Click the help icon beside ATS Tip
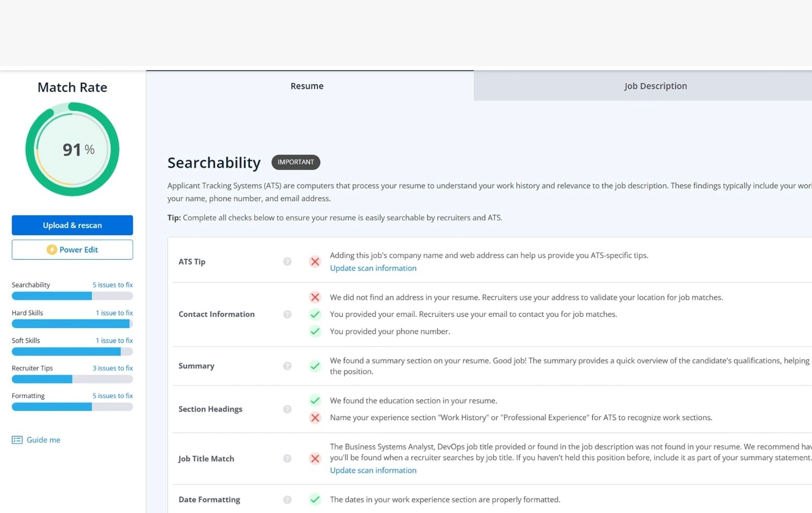Screen dimensions: 812x513 (287, 262)
